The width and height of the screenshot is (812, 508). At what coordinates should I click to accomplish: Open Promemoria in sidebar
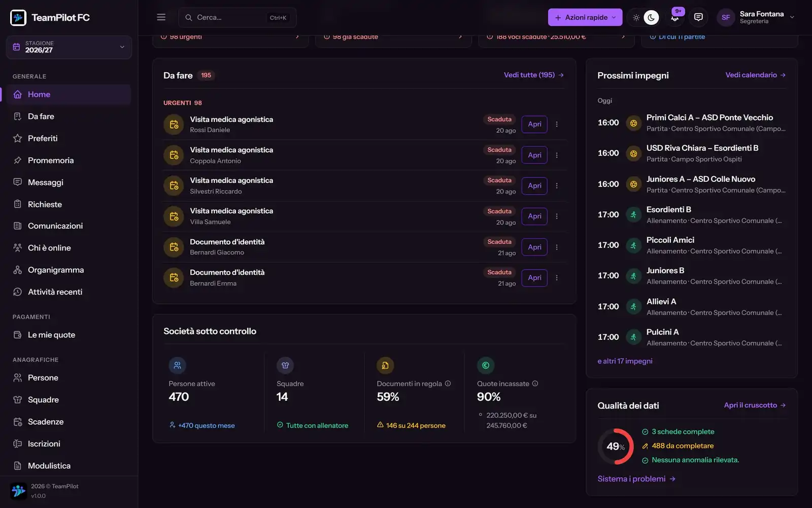[x=69, y=161]
